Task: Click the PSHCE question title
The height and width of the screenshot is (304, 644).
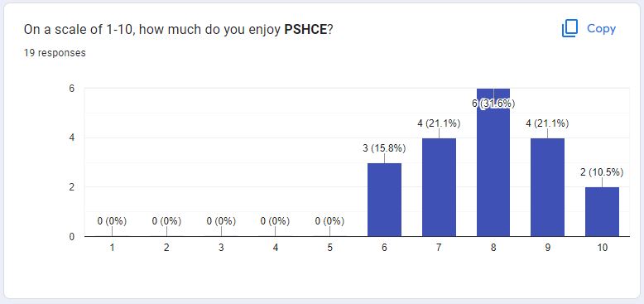Action: (x=178, y=30)
